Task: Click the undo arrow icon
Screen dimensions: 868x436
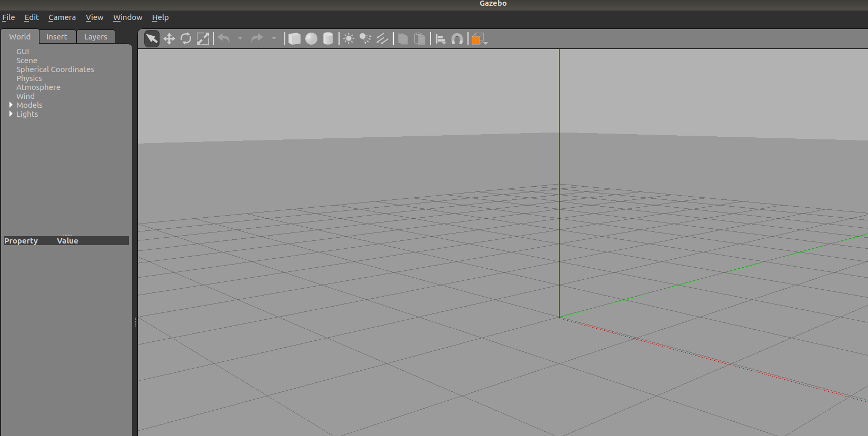Action: tap(224, 38)
